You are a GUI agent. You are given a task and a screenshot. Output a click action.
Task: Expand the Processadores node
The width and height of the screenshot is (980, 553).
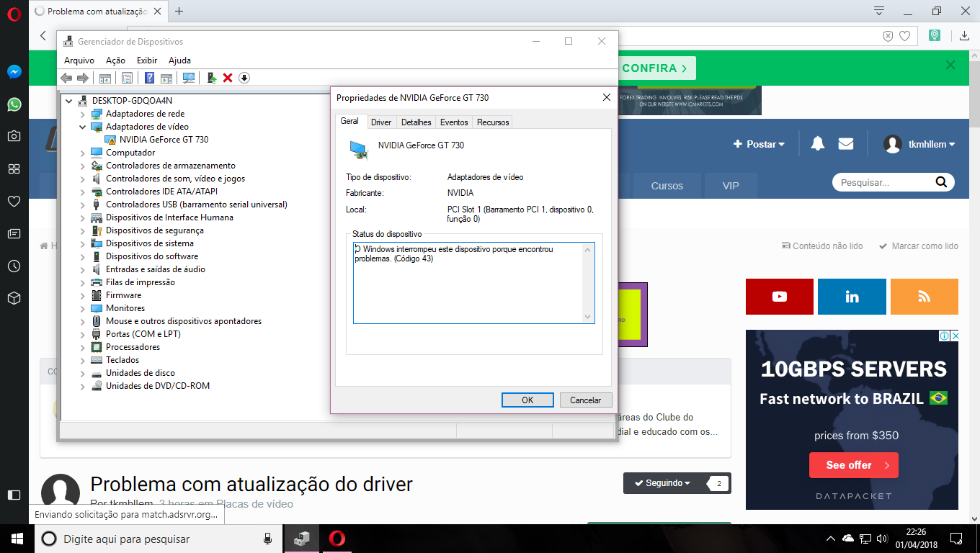[x=82, y=347]
